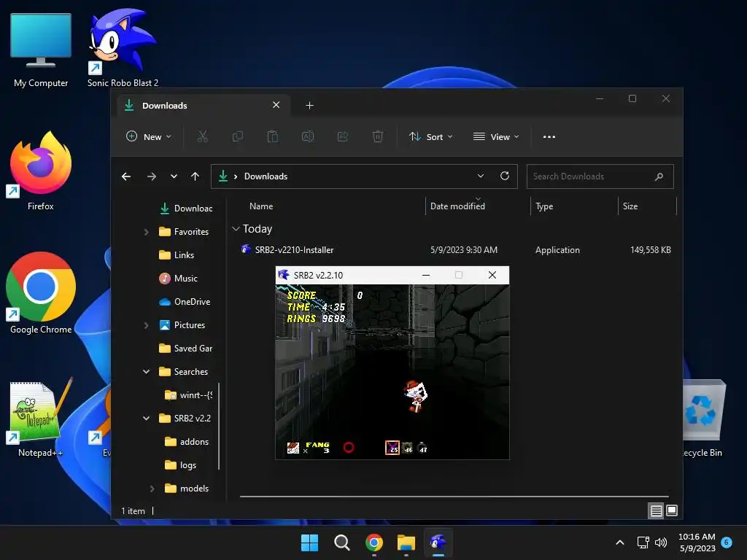
Task: Open Chrome from the taskbar
Action: (374, 542)
